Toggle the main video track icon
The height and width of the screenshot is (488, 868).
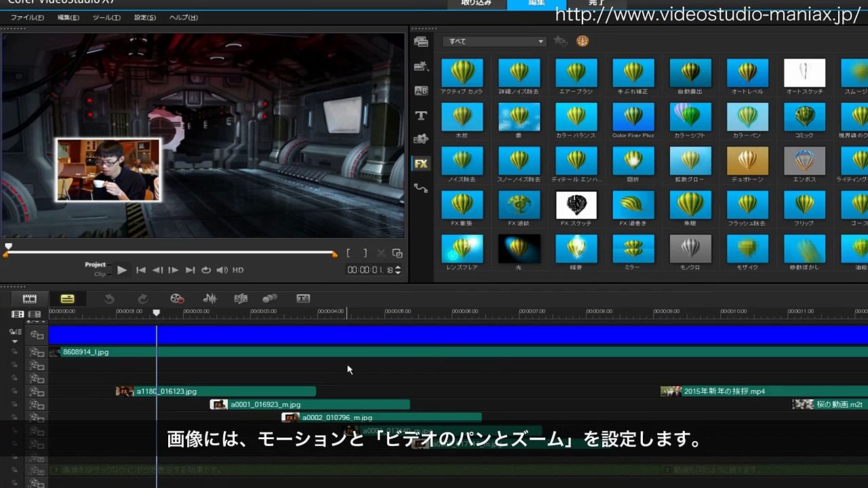[37, 335]
